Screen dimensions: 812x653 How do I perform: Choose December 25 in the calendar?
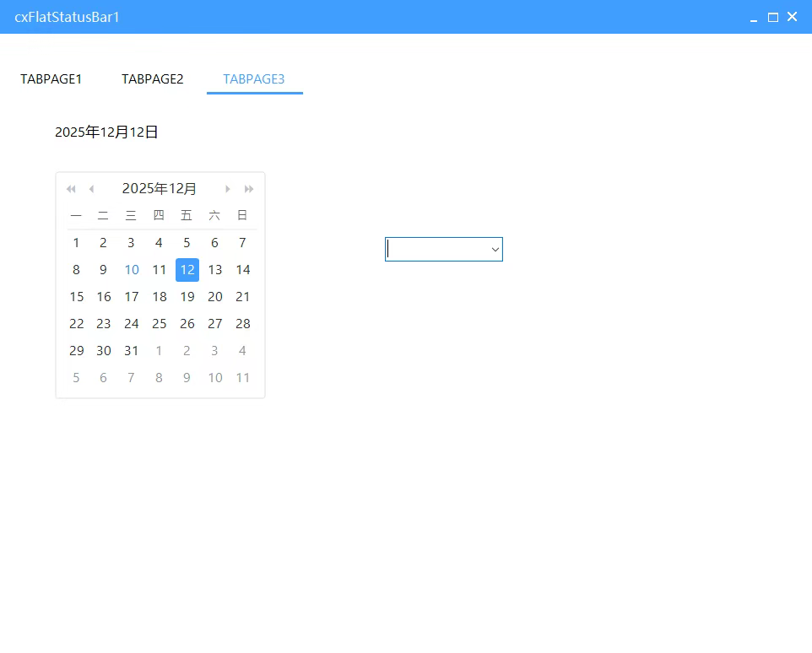click(160, 324)
